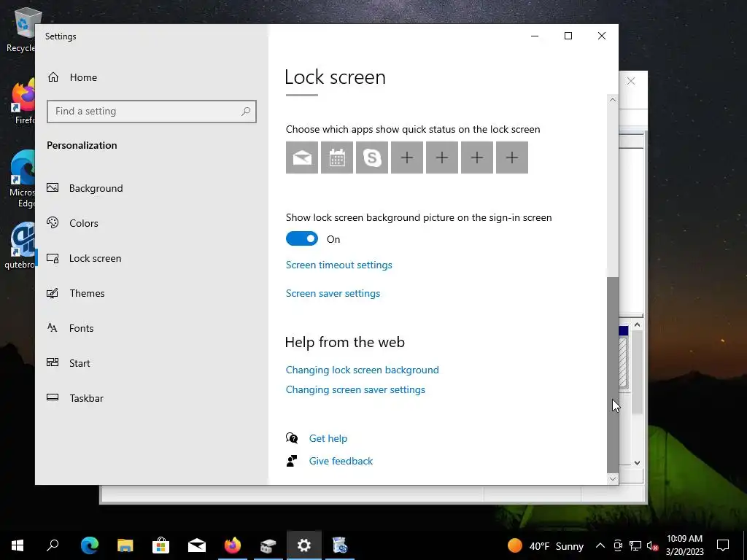Viewport: 747px width, 560px height.
Task: Open Changing screen saver settings help link
Action: tap(355, 389)
